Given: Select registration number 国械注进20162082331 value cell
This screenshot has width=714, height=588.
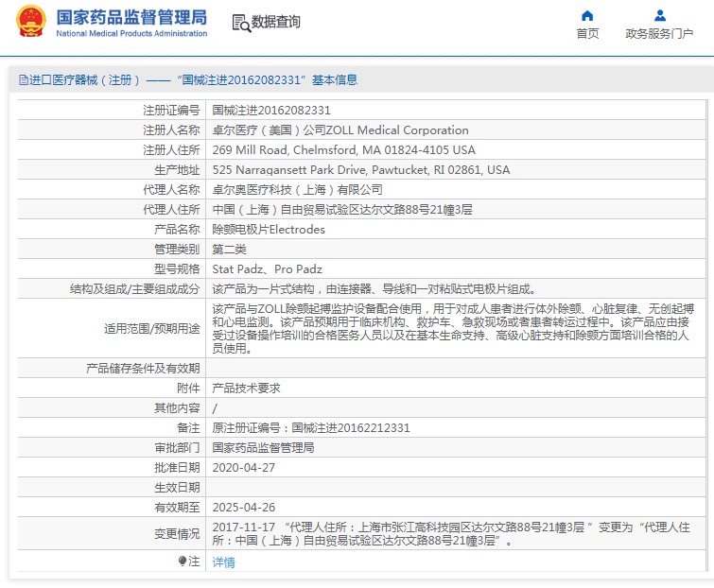Looking at the screenshot, I should [x=271, y=111].
